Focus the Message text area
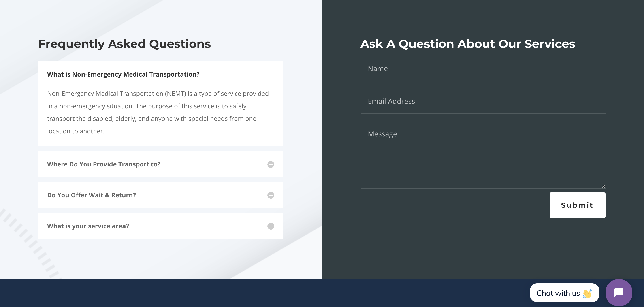 (483, 156)
